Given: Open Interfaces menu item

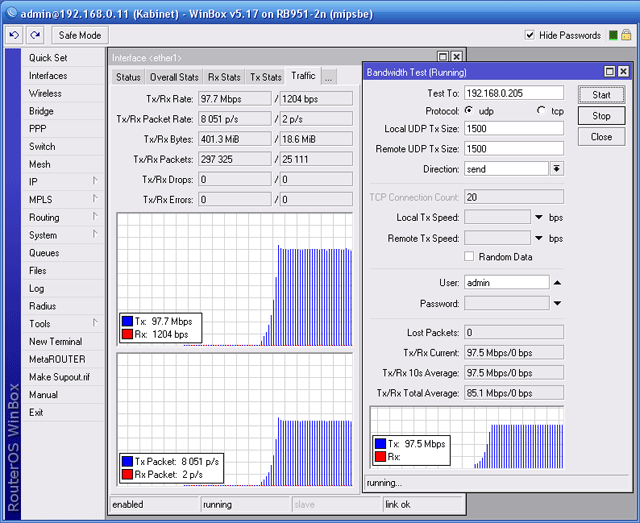Looking at the screenshot, I should click(x=63, y=76).
